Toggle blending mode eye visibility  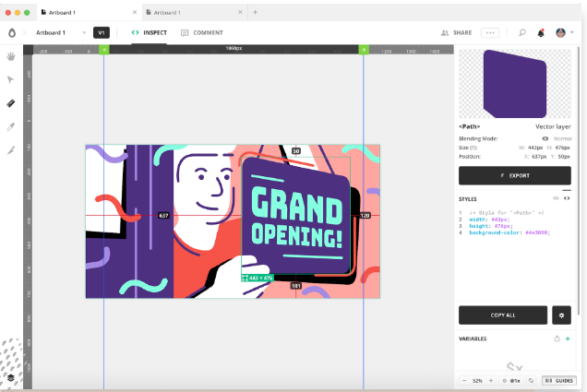pos(545,137)
